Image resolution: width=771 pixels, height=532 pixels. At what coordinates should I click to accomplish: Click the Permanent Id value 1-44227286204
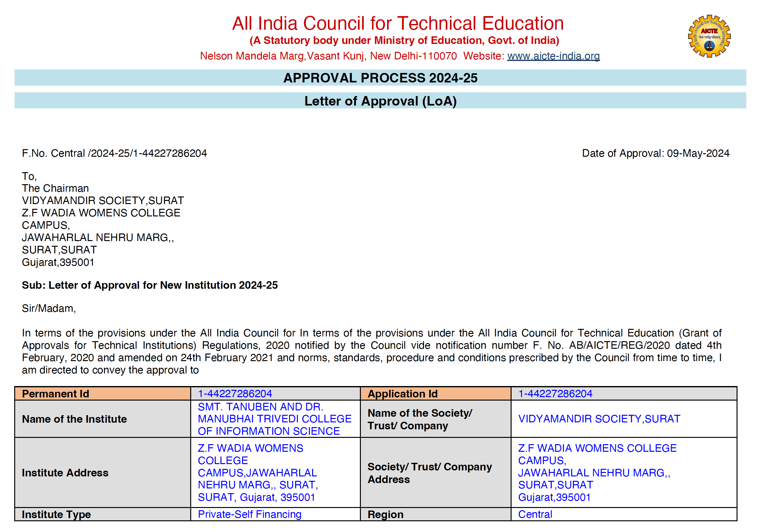pos(235,393)
